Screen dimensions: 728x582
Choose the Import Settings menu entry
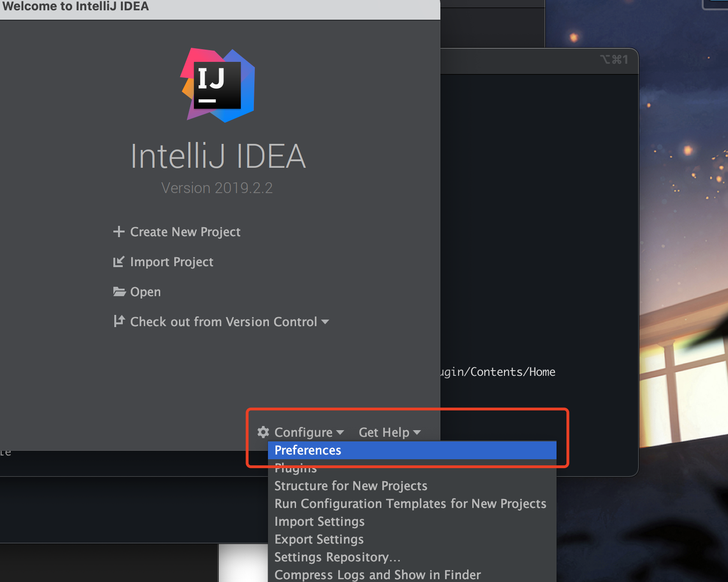(x=319, y=521)
